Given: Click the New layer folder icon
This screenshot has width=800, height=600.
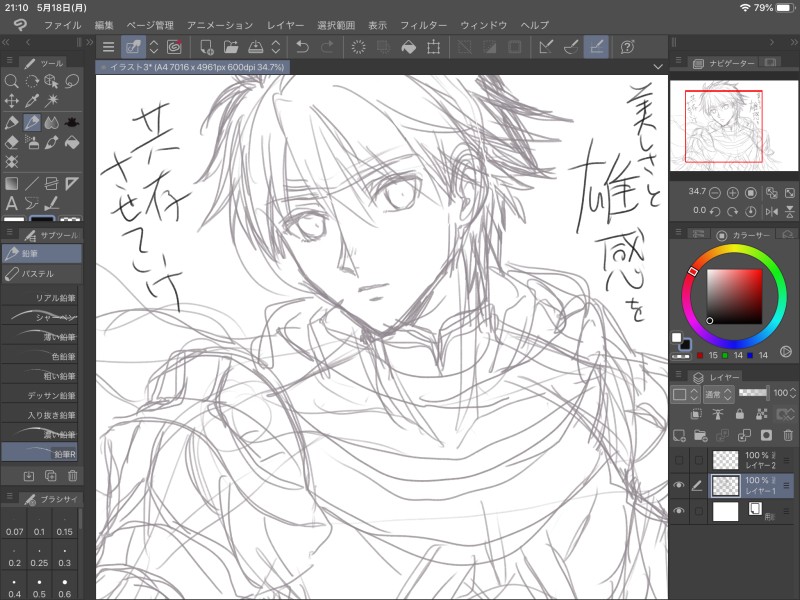Looking at the screenshot, I should [701, 435].
